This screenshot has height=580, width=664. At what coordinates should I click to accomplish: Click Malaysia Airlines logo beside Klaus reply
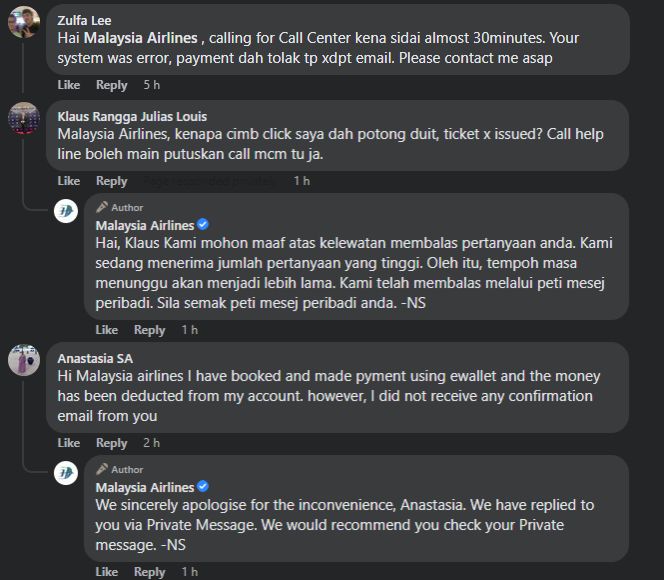[x=66, y=211]
